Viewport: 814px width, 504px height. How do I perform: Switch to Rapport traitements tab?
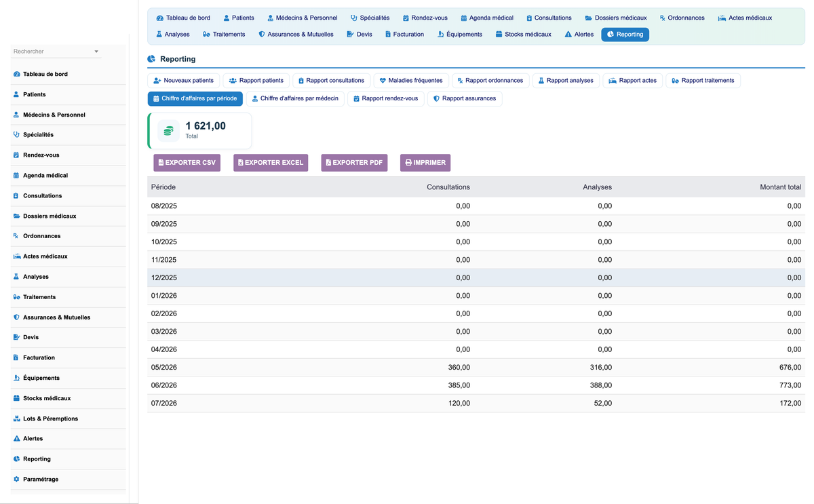coord(703,81)
